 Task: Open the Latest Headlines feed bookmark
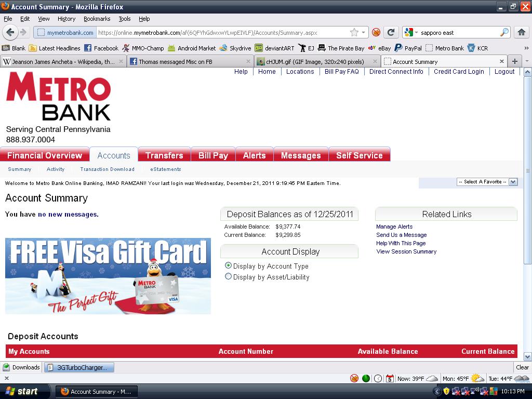click(x=55, y=48)
